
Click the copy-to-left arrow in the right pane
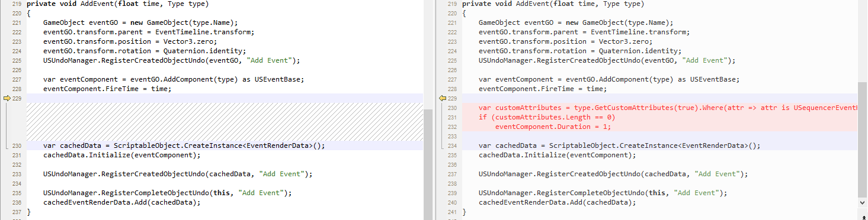(442, 98)
